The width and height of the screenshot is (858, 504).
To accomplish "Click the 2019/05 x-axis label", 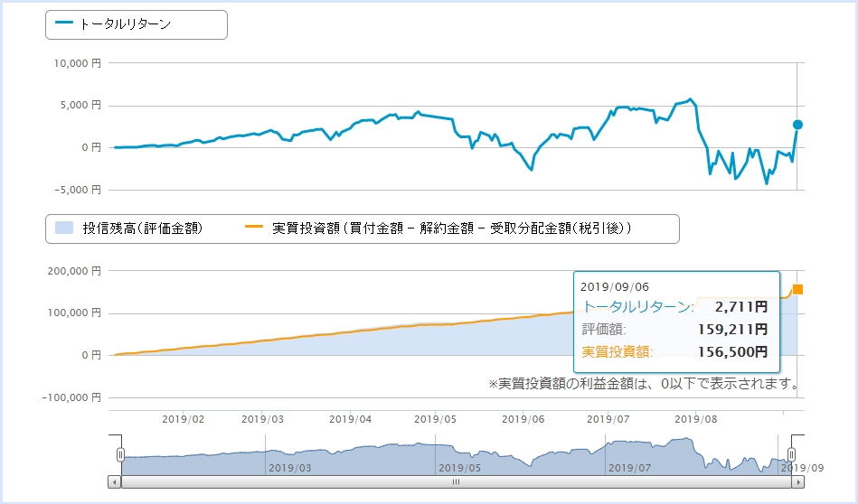I will click(x=435, y=419).
